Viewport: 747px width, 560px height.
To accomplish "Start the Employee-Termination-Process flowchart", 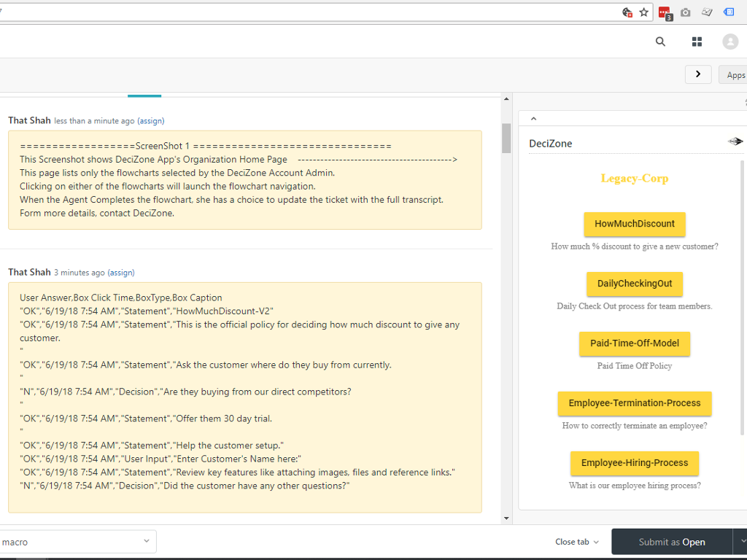I will pyautogui.click(x=635, y=403).
